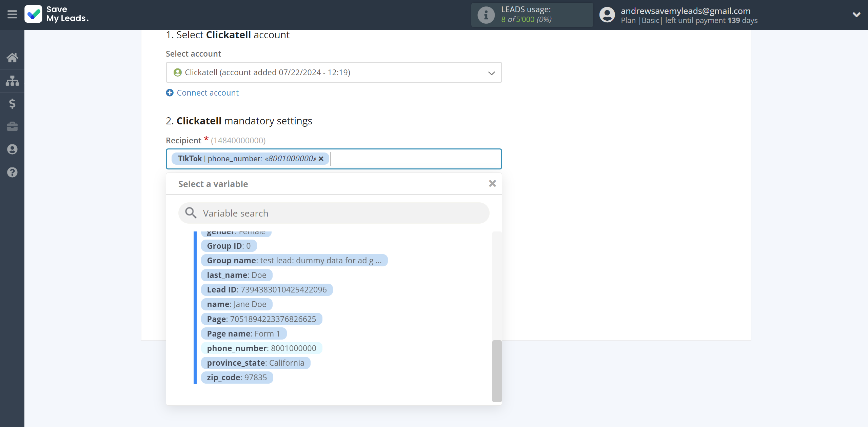Select the phone_number: 8001000000 variable
The height and width of the screenshot is (427, 868).
pos(261,348)
